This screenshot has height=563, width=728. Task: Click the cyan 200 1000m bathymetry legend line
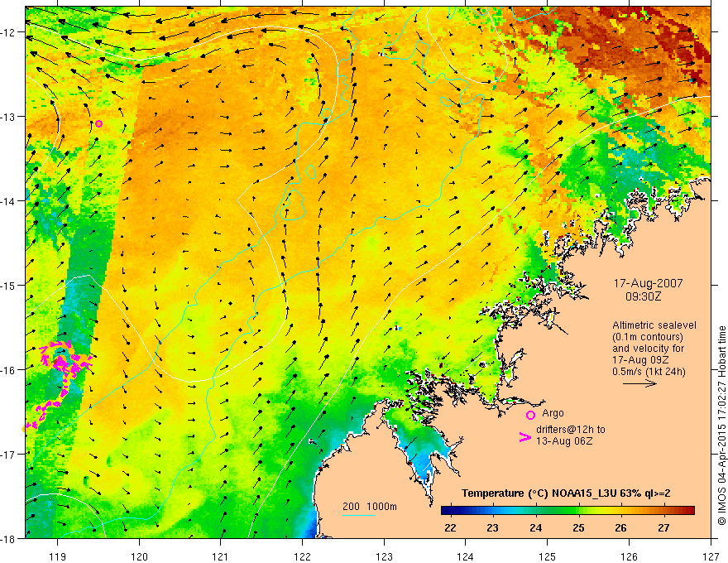point(359,515)
